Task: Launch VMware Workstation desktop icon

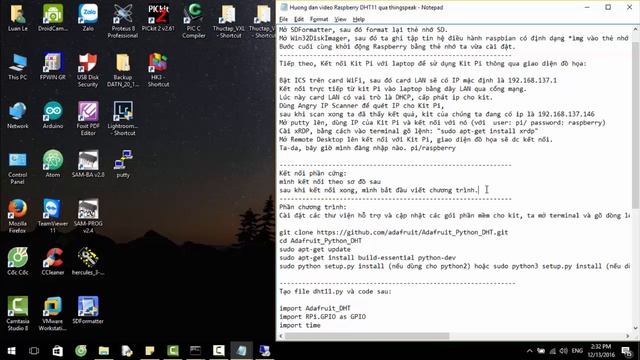Action: [x=53, y=314]
